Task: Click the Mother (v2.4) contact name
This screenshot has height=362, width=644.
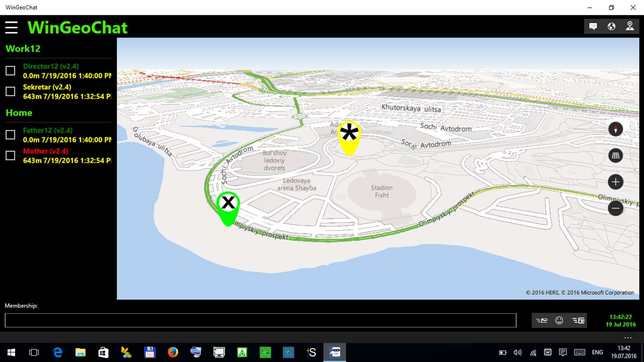Action: [x=46, y=151]
